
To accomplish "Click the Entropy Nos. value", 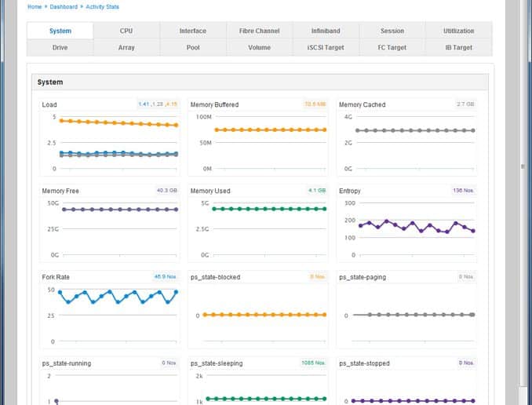I will [464, 191].
